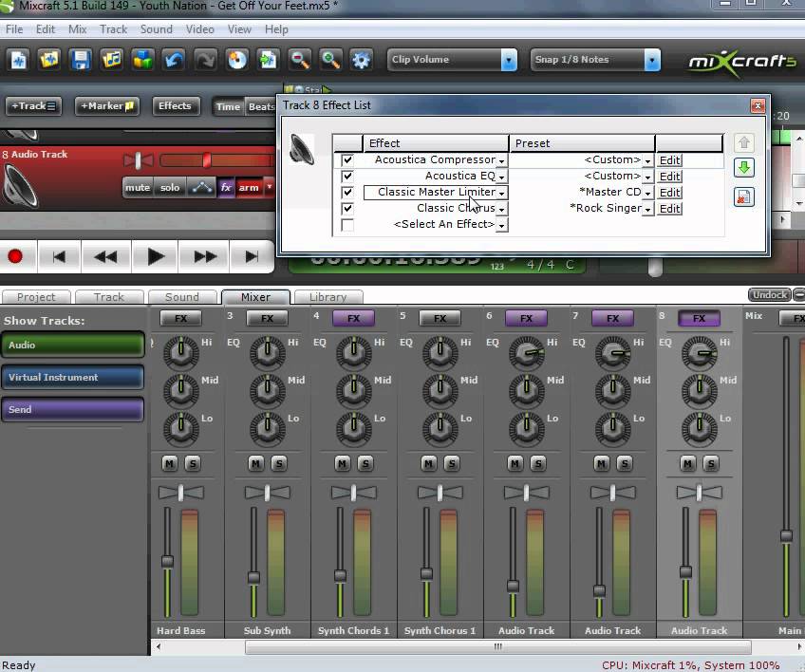The height and width of the screenshot is (672, 805).
Task: Click the Add Sound File toolbar icon
Action: click(112, 60)
